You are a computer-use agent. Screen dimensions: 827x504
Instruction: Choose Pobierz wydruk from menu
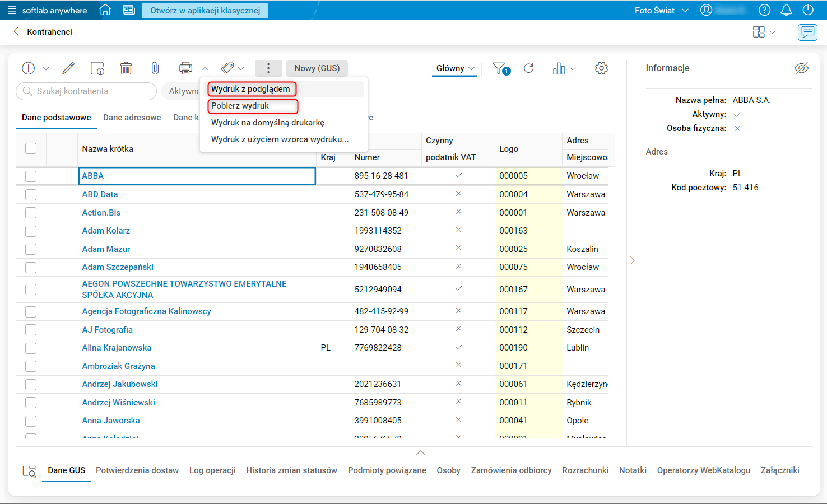coord(240,106)
